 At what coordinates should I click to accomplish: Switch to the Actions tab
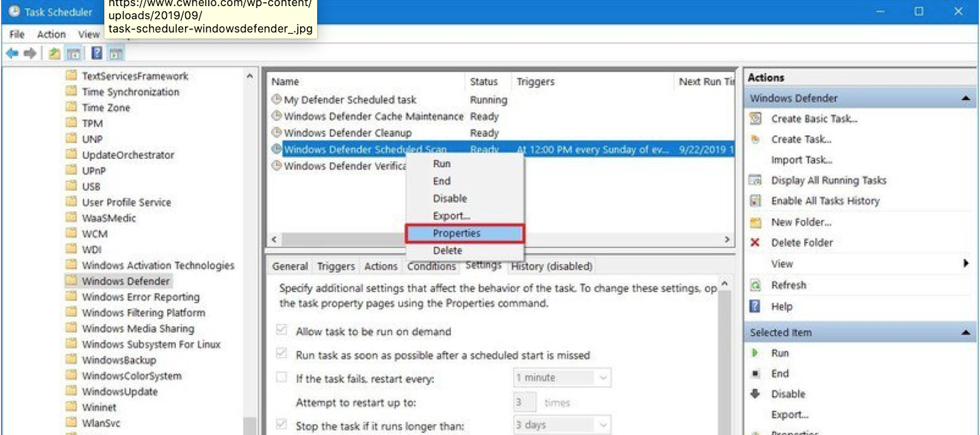coord(381,266)
